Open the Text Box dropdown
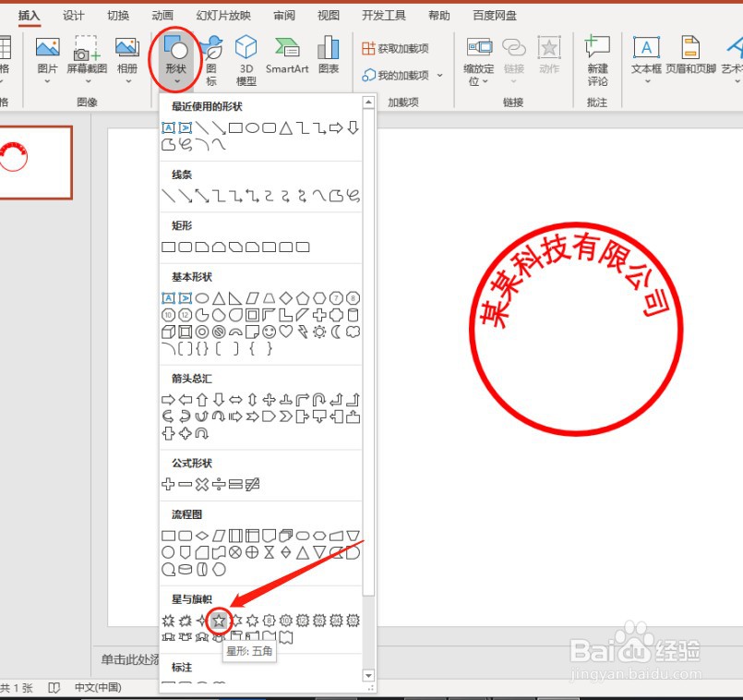Screen dimensions: 743x700 [646, 81]
